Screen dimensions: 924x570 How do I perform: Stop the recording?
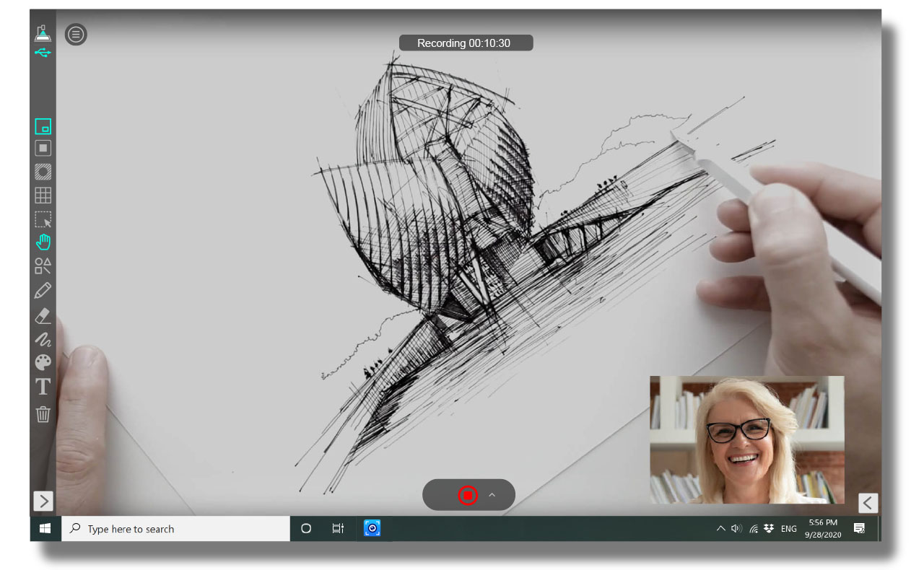(x=468, y=495)
